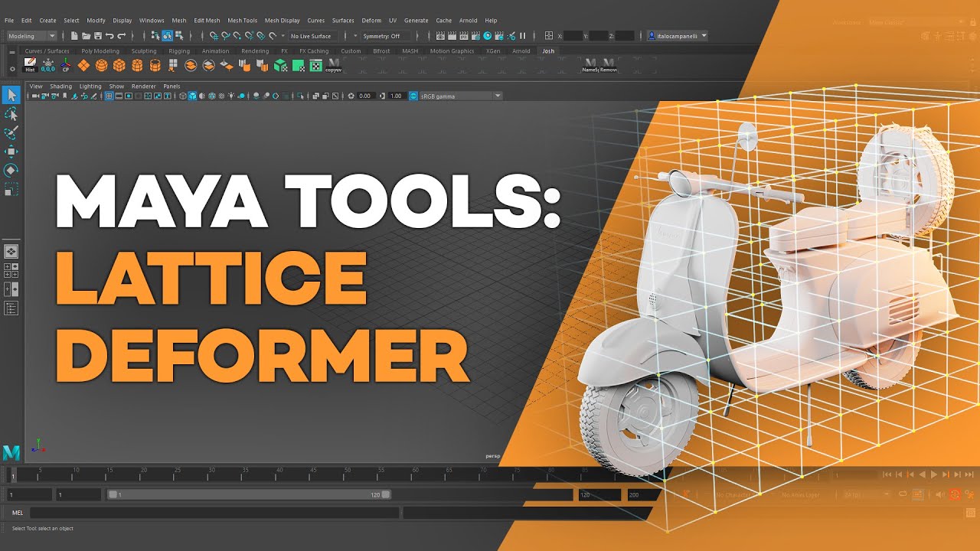Toggle select by component type mode

pyautogui.click(x=179, y=36)
